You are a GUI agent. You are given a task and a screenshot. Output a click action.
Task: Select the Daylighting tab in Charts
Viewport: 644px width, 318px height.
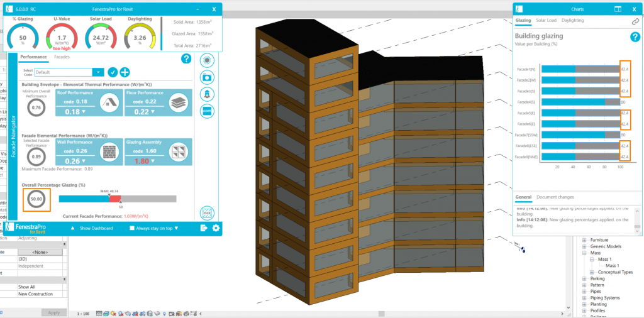pyautogui.click(x=572, y=21)
